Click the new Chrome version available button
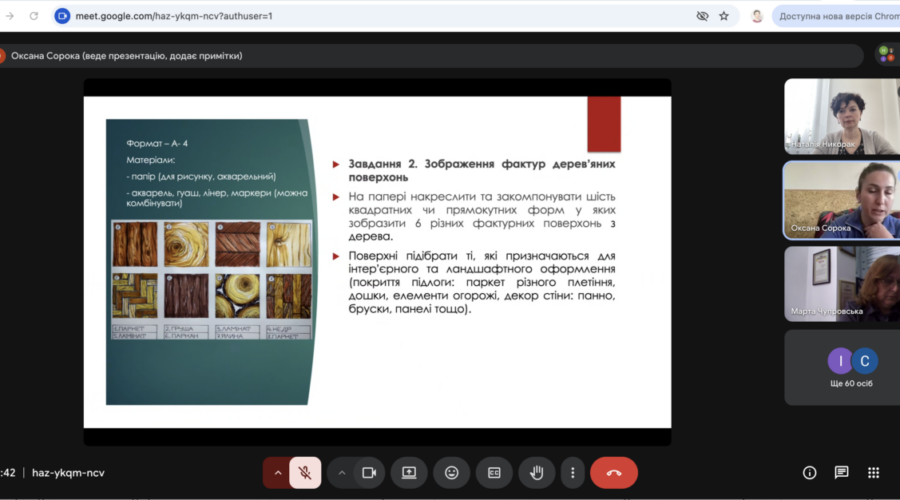900x500 pixels. (837, 16)
